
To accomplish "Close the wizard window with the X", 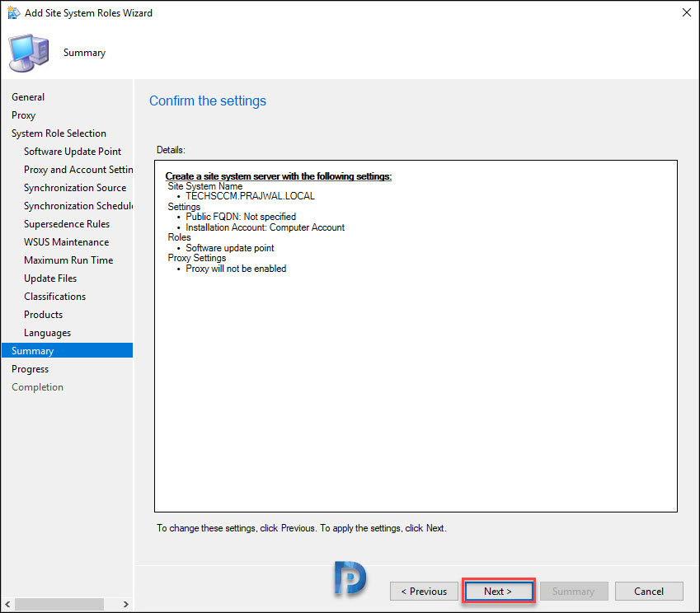I will coord(687,12).
